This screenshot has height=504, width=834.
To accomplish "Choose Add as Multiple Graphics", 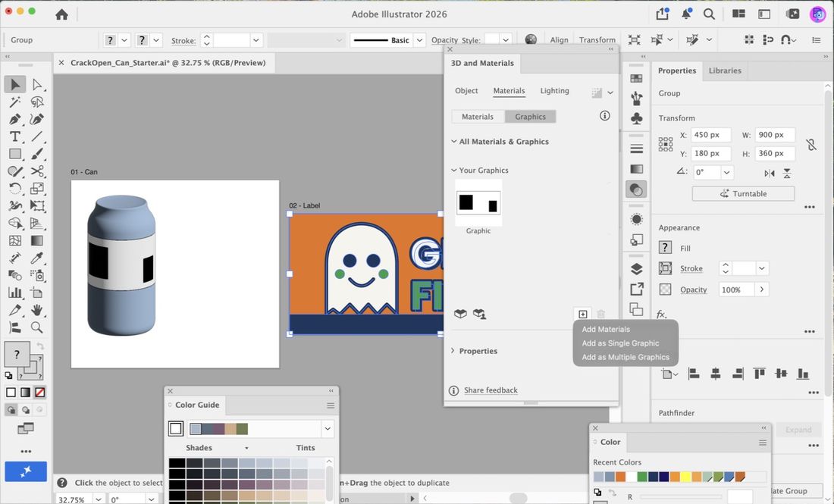I will [x=625, y=357].
